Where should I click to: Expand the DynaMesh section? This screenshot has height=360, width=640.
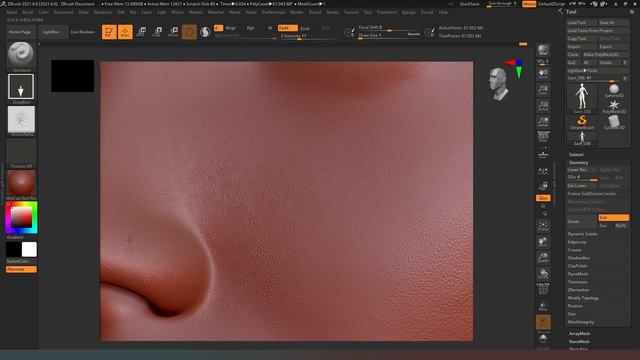click(x=578, y=274)
